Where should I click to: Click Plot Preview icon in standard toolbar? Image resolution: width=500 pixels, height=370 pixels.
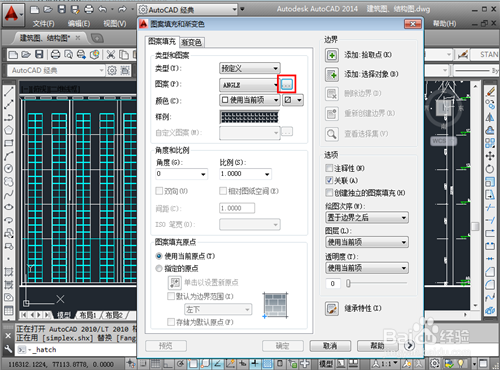68,54
